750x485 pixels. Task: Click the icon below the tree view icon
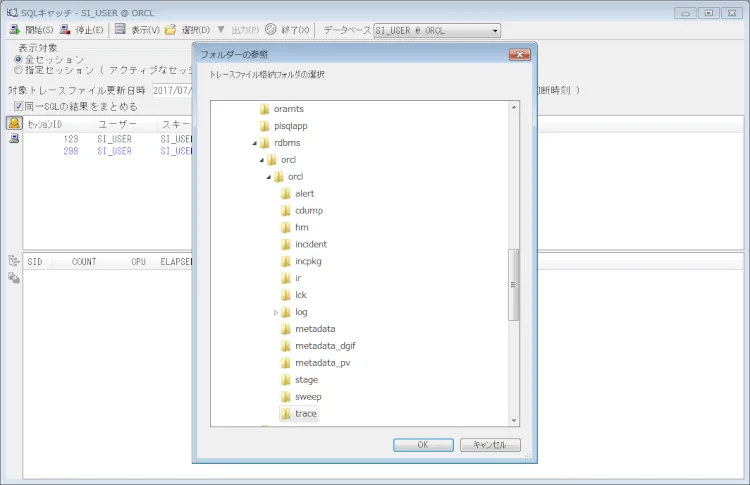pyautogui.click(x=14, y=278)
